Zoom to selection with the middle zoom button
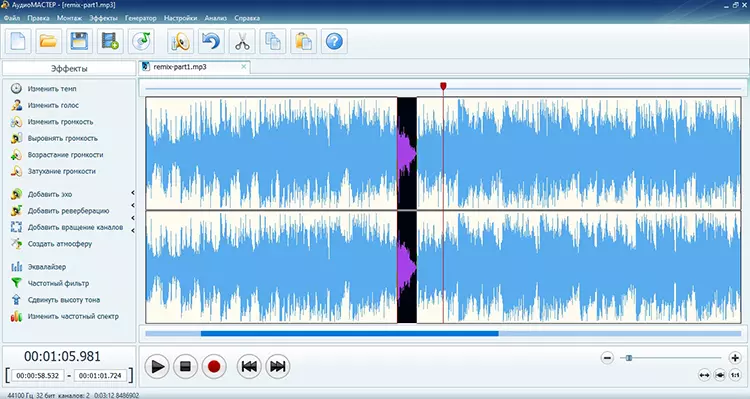 [x=719, y=375]
